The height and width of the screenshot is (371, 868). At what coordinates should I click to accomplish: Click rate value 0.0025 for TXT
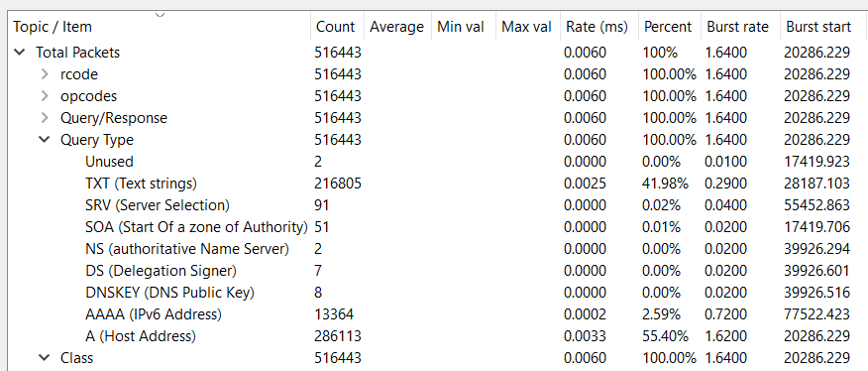tap(586, 184)
